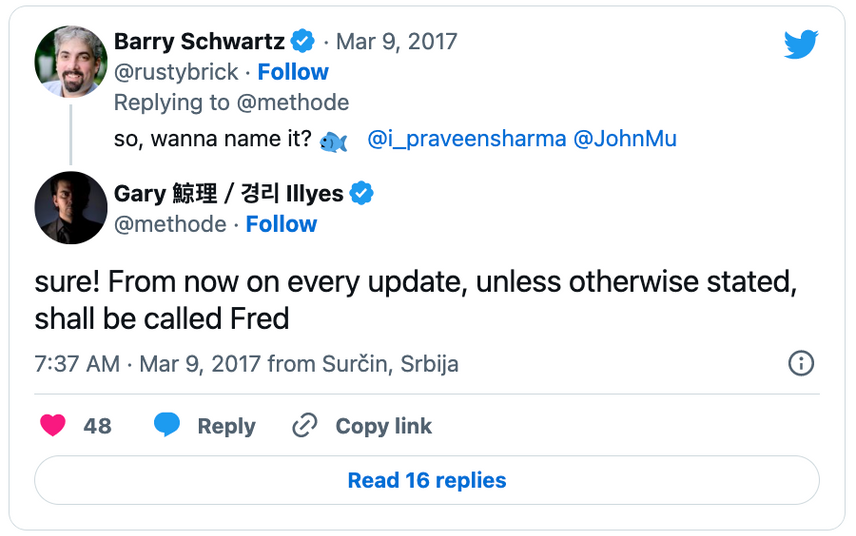This screenshot has height=536, width=856.
Task: Click the reply speech bubble icon
Action: [167, 426]
